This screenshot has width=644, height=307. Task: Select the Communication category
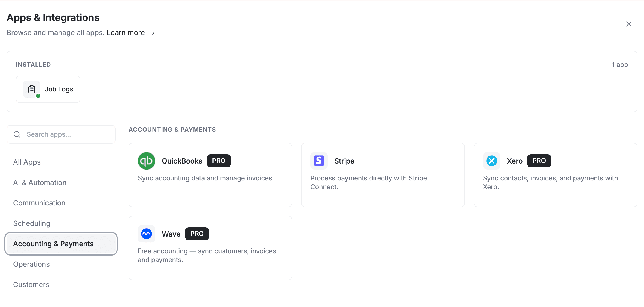(39, 203)
